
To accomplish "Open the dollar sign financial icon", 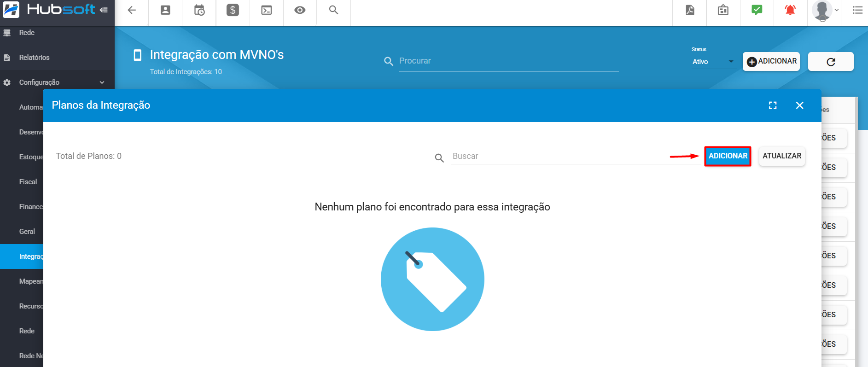I will [233, 10].
